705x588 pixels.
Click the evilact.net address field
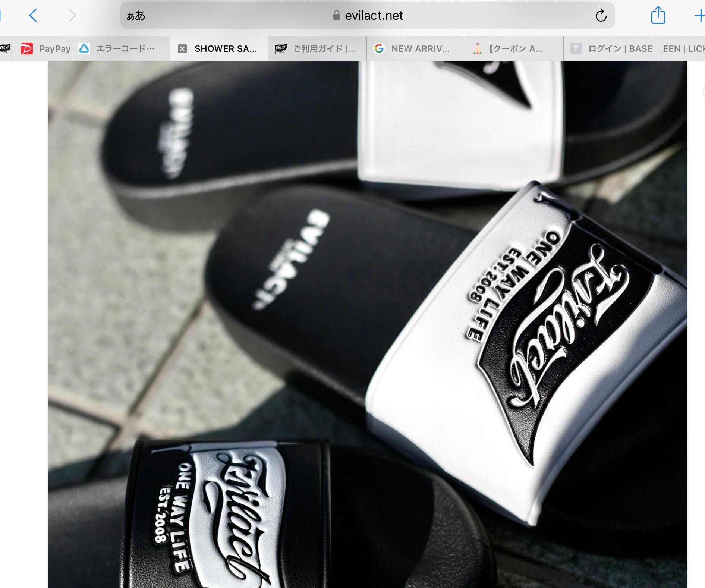(367, 15)
